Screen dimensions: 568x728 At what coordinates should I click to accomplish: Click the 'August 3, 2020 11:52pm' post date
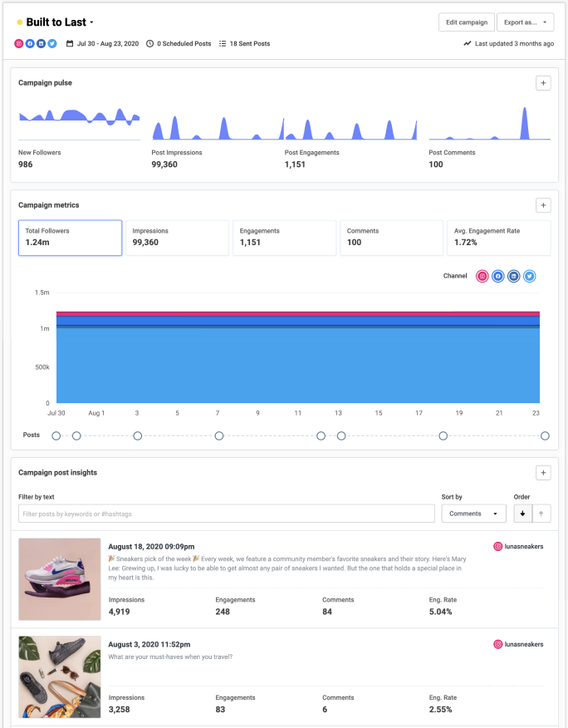pos(149,644)
